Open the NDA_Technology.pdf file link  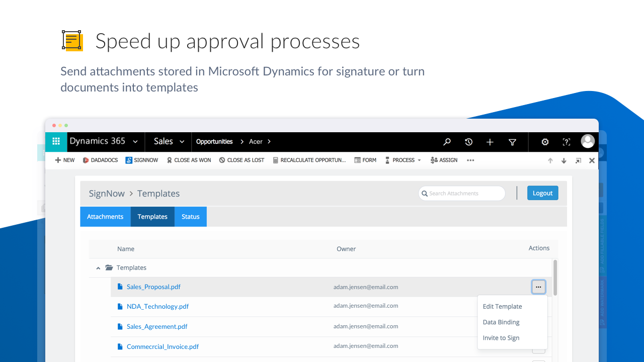(x=157, y=306)
